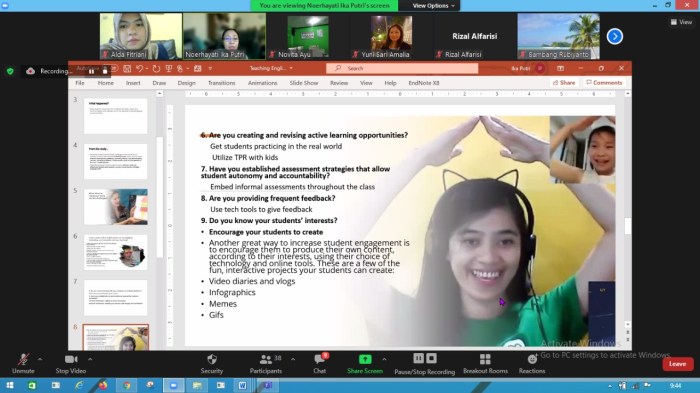
Task: Switch to the Design ribbon tab
Action: [187, 83]
